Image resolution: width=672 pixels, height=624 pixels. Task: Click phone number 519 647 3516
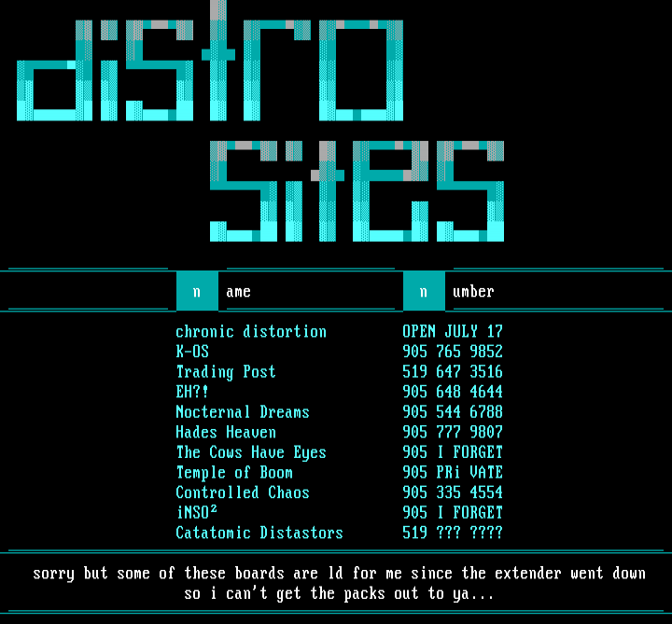(453, 372)
